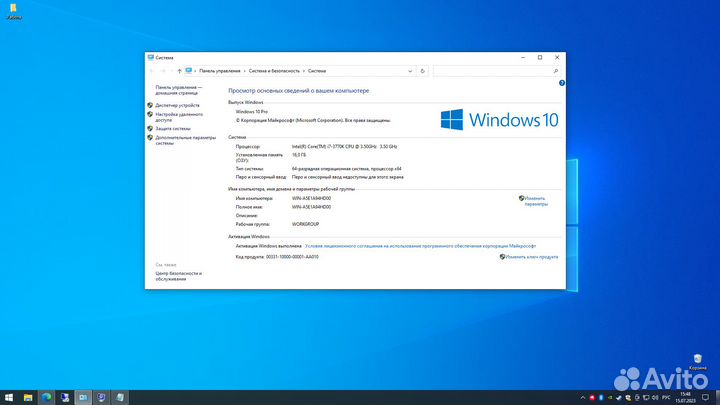Click the checkmark tray icon

click(619, 398)
